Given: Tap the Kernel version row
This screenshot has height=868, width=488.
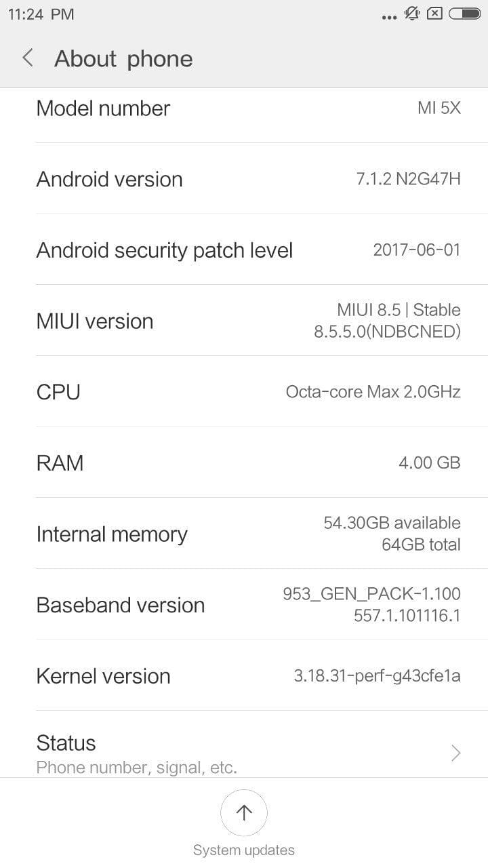Looking at the screenshot, I should pos(244,675).
